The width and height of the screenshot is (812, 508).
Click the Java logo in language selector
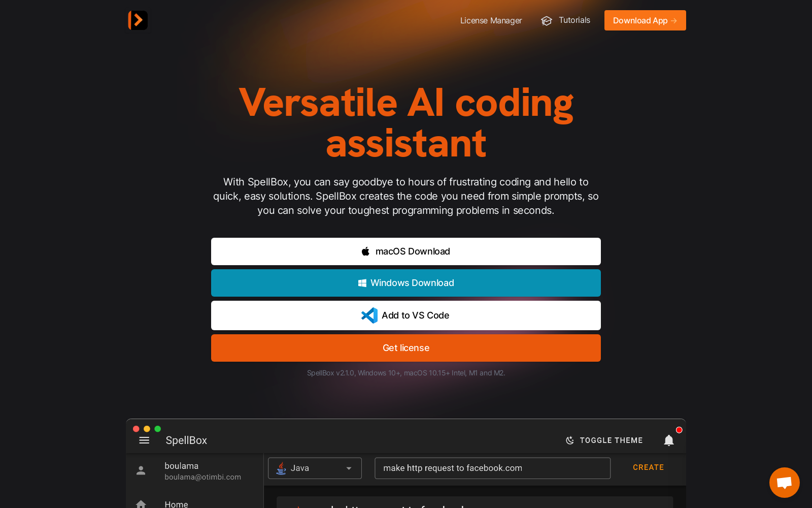point(281,468)
